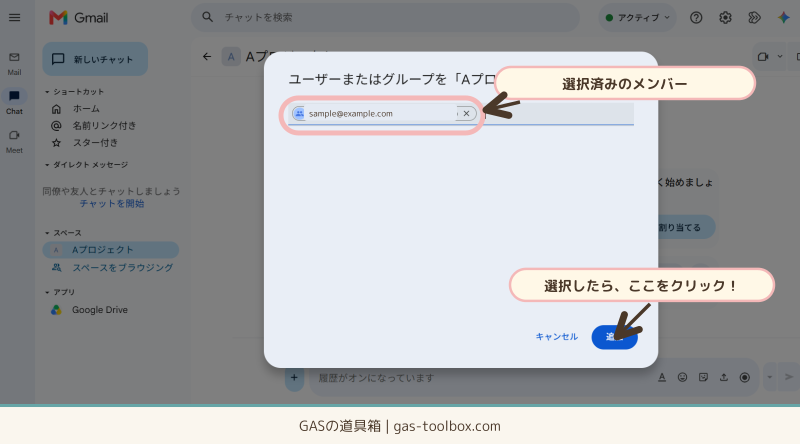Focus the 履歴がオンになっています message field

point(480,378)
